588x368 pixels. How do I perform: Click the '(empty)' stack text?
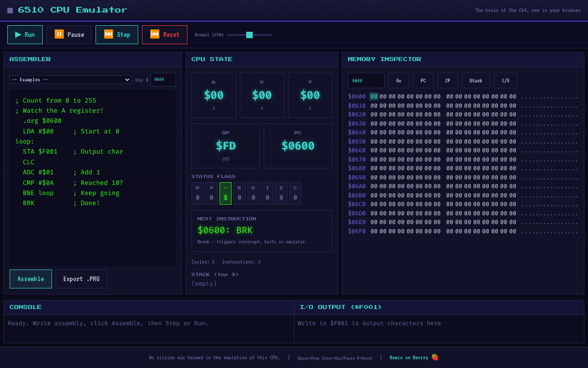pyautogui.click(x=204, y=283)
